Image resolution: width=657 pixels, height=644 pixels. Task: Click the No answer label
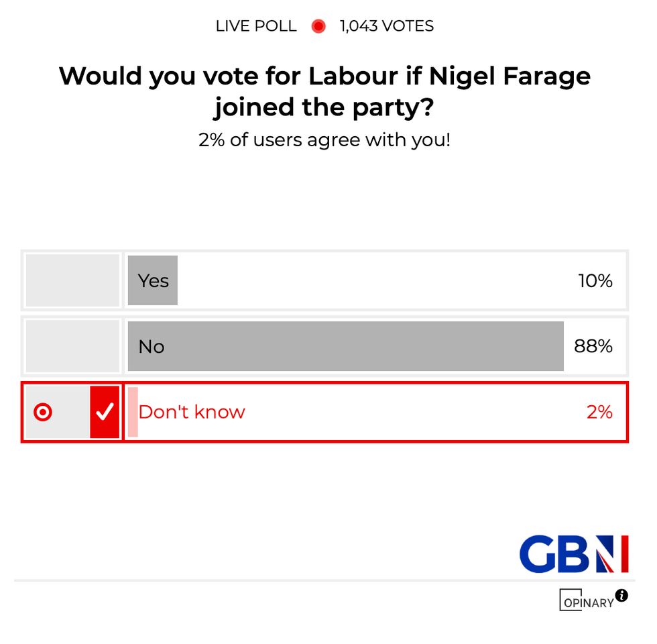click(152, 346)
